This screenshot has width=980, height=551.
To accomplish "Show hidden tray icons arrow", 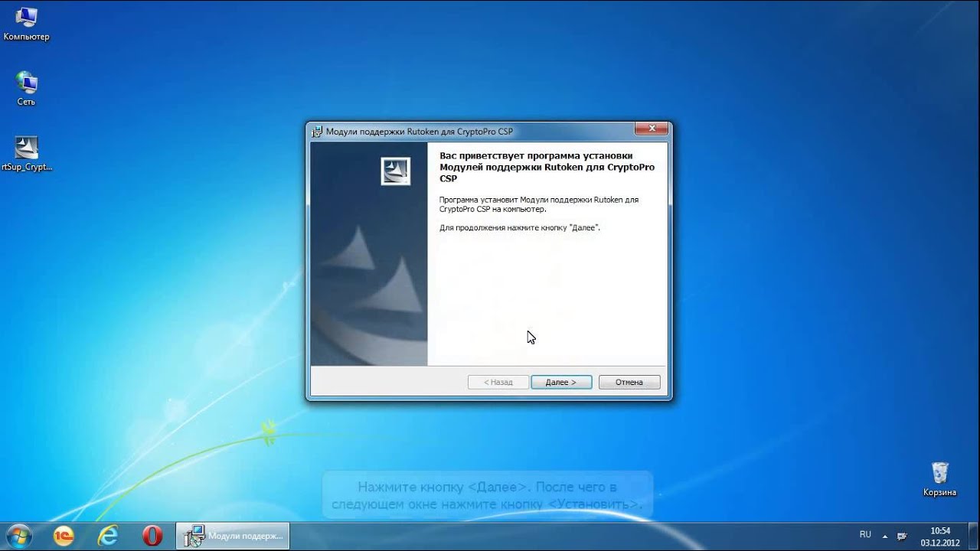I will [885, 536].
